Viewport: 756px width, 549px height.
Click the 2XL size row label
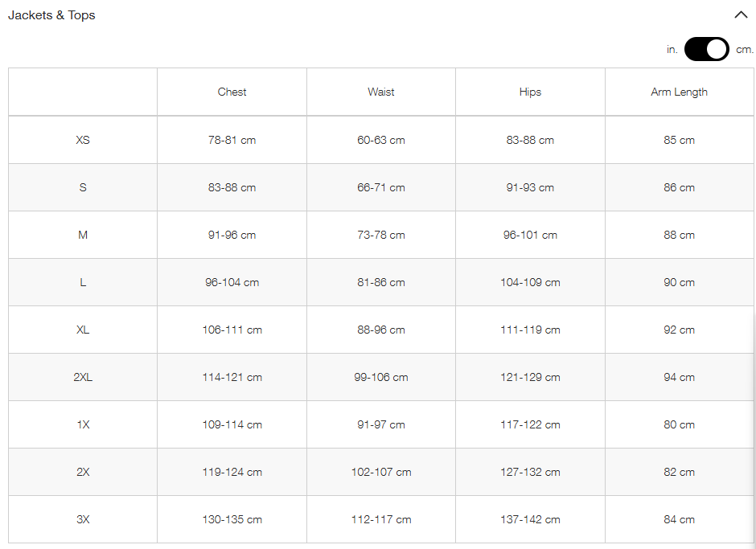point(83,378)
